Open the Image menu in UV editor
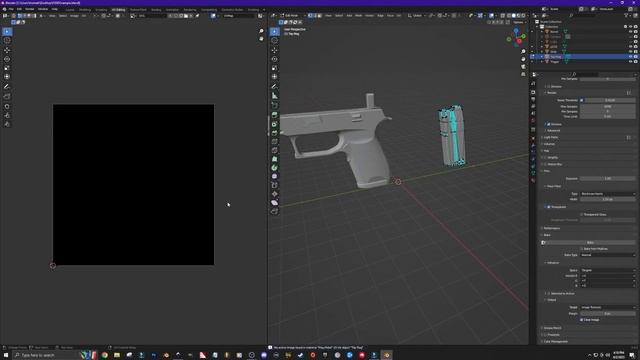 74,16
